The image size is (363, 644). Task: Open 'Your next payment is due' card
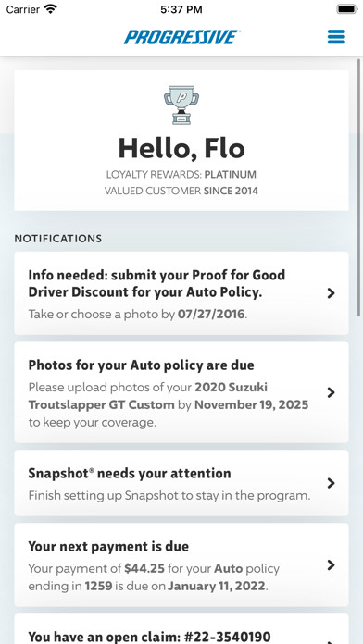pos(181,565)
